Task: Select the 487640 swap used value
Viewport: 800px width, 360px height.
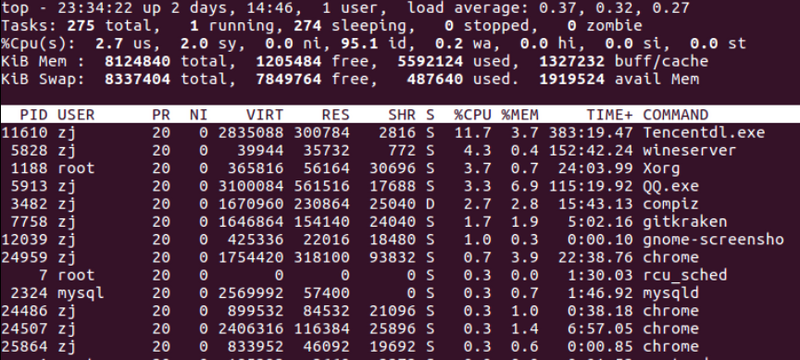Action: [435, 79]
